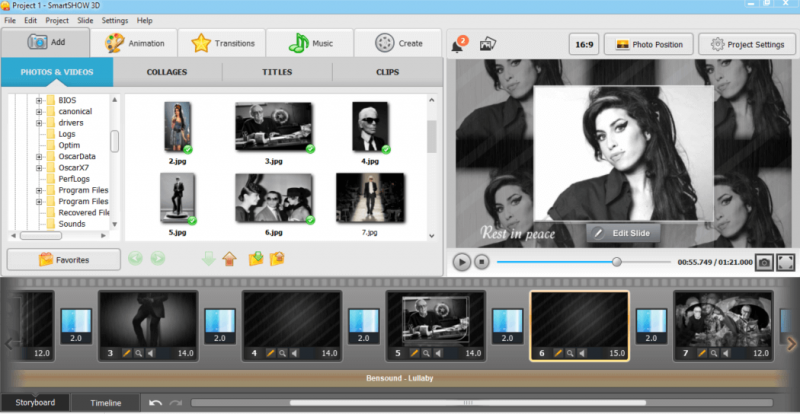Select the 7.jpg thumbnail

(370, 195)
